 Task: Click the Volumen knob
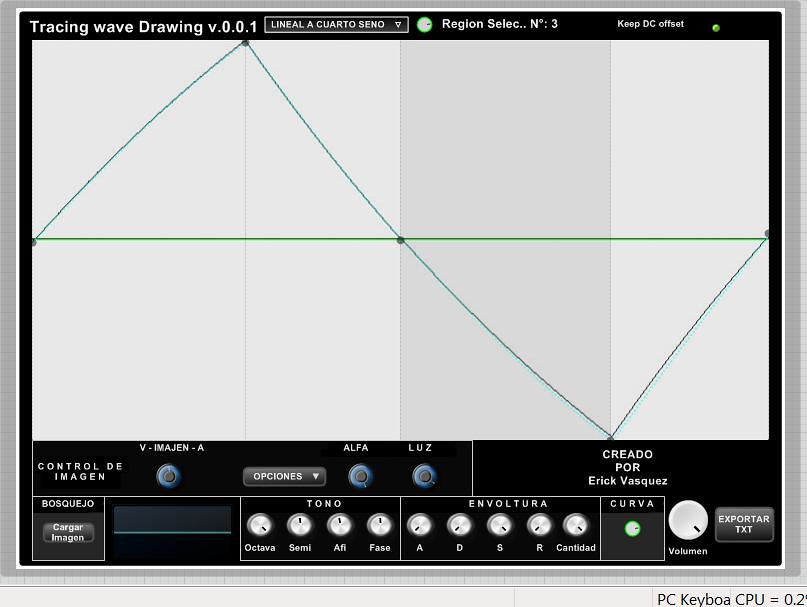(687, 521)
